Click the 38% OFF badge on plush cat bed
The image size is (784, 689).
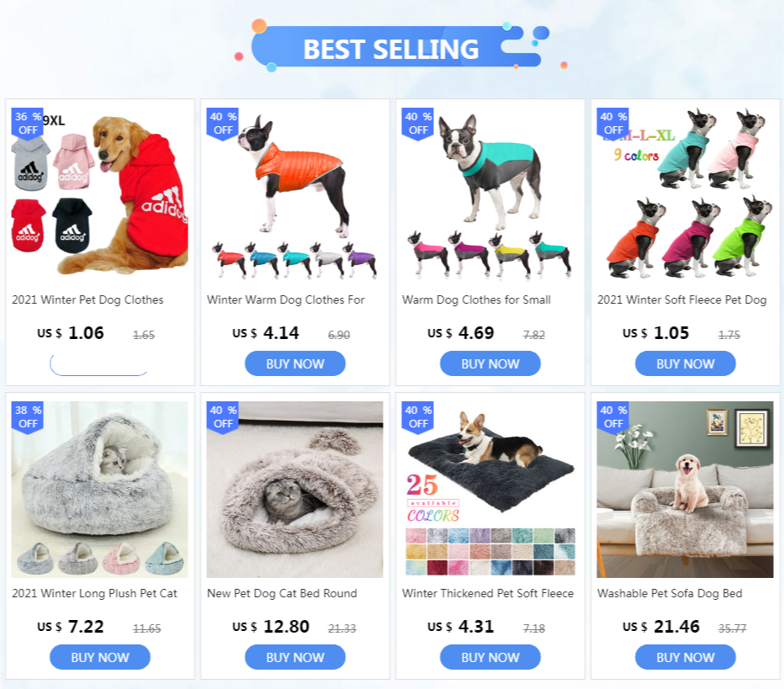(x=28, y=416)
